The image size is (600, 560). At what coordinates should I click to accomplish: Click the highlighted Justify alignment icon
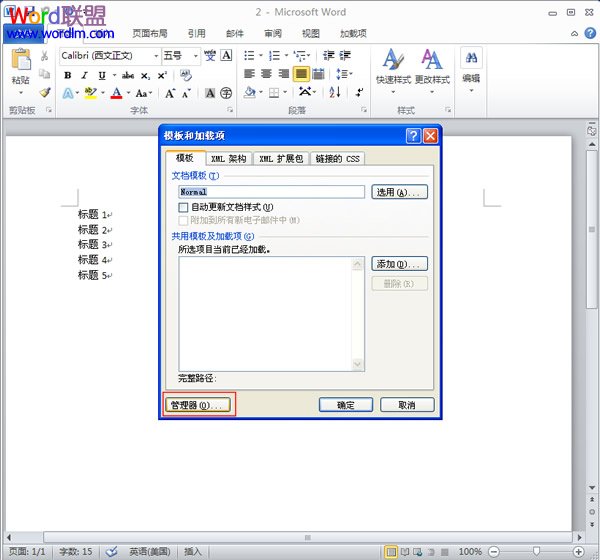click(x=301, y=74)
